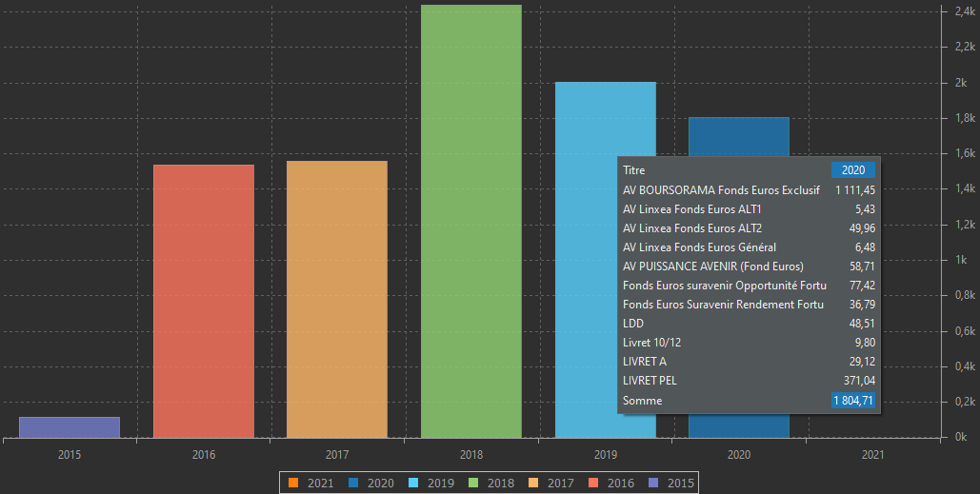The height and width of the screenshot is (494, 980).
Task: Click the 77,42 value
Action: pyautogui.click(x=863, y=286)
